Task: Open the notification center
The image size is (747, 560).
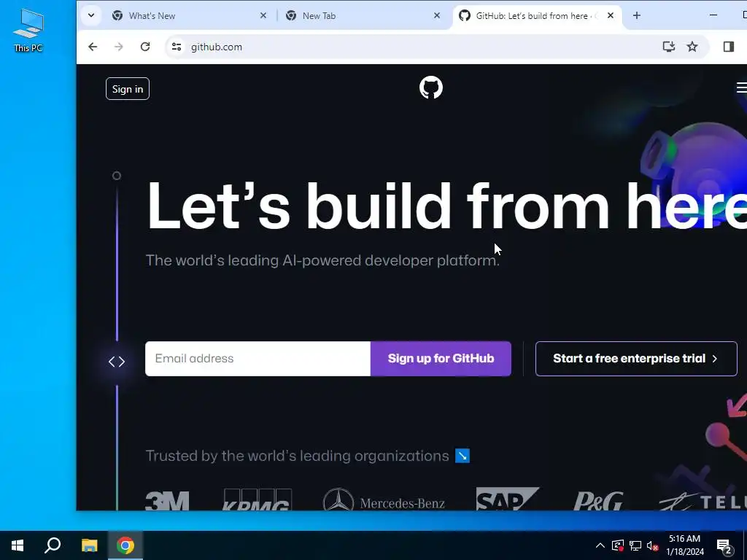Action: (724, 545)
